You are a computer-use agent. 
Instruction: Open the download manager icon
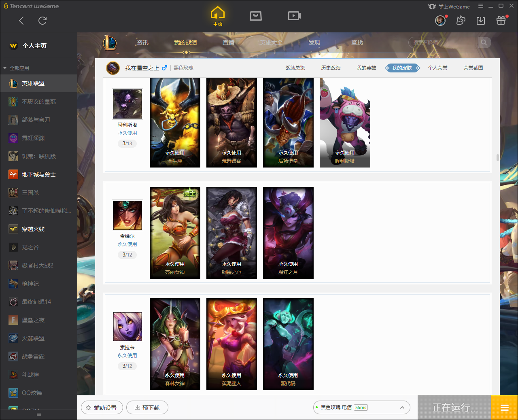481,21
